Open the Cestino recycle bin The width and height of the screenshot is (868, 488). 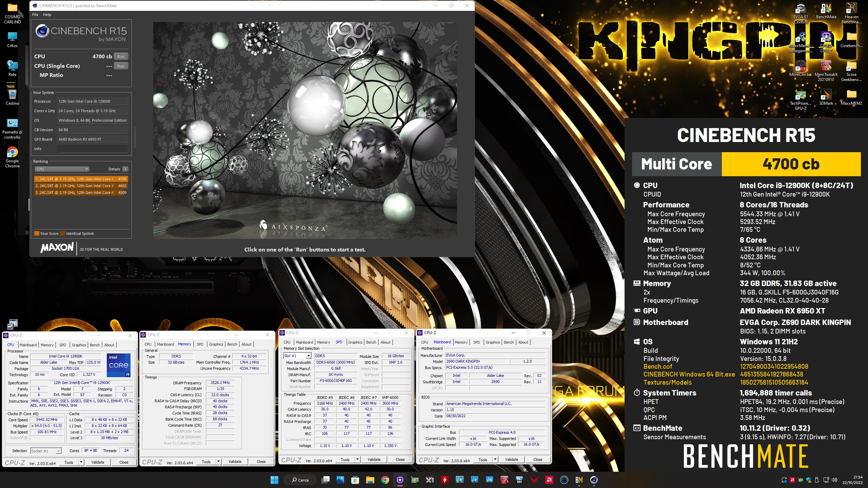13,98
